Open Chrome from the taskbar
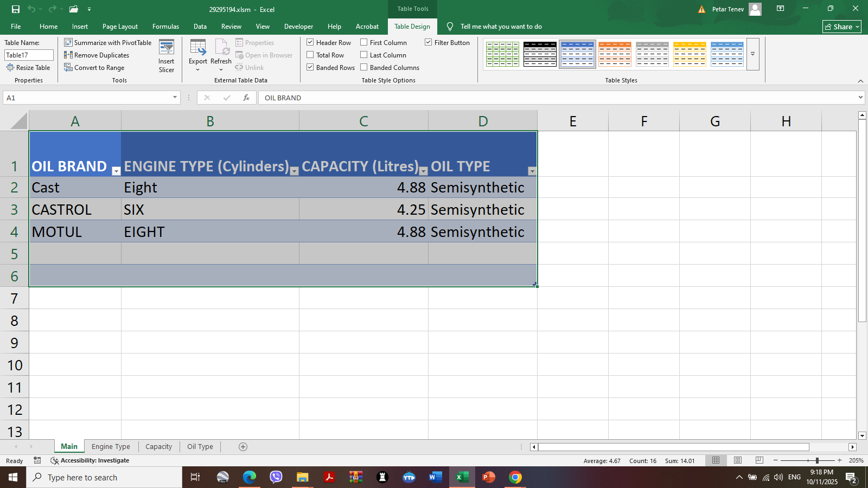 tap(515, 477)
